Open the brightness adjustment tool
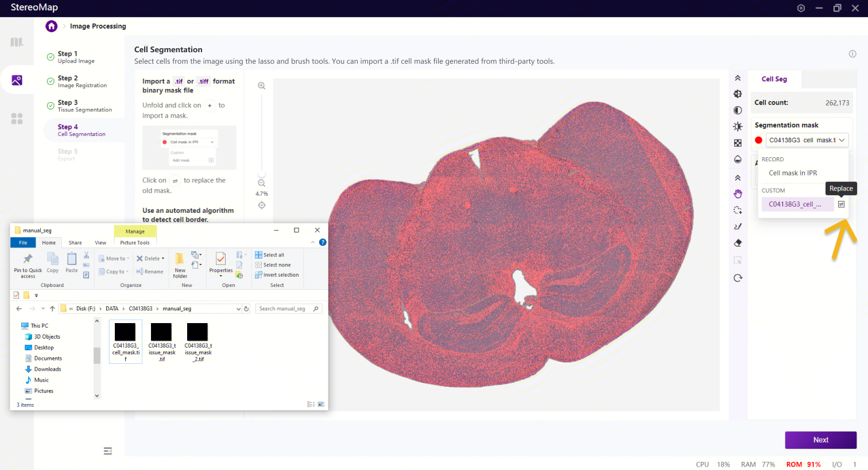868x470 pixels. 738,126
